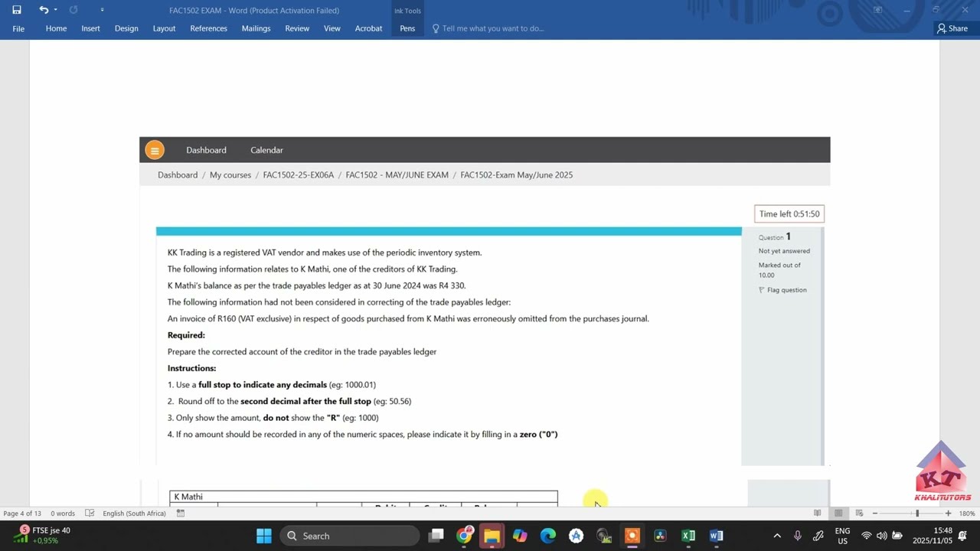Open File Explorer from the taskbar
The height and width of the screenshot is (551, 980).
pos(492,536)
